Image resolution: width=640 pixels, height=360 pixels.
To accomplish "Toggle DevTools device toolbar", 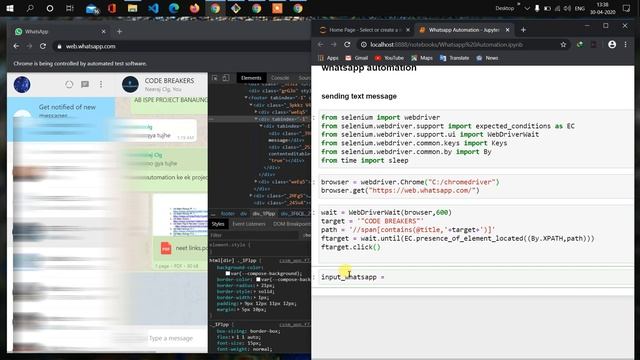I will point(226,78).
